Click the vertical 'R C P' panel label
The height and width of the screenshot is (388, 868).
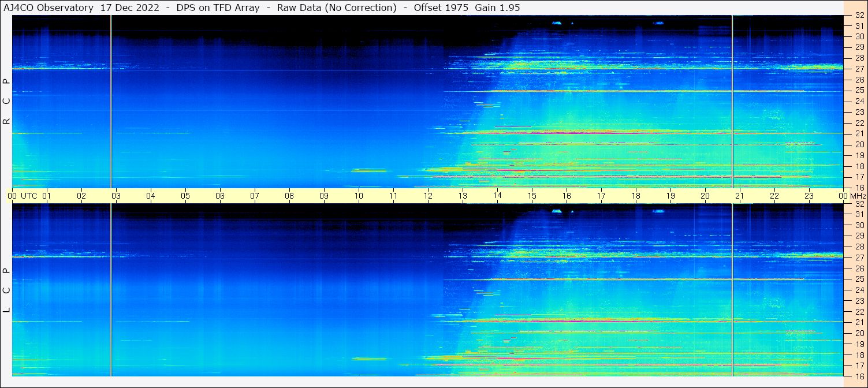tap(6, 101)
